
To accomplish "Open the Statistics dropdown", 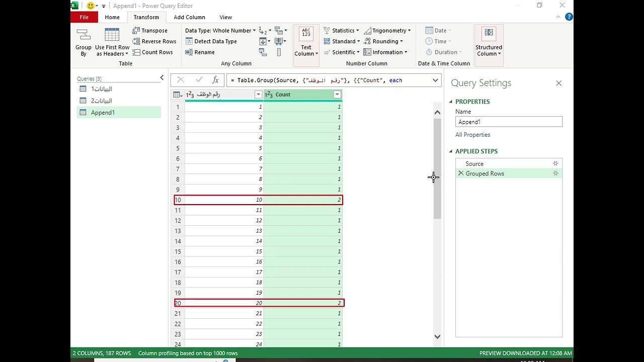I will 341,31.
